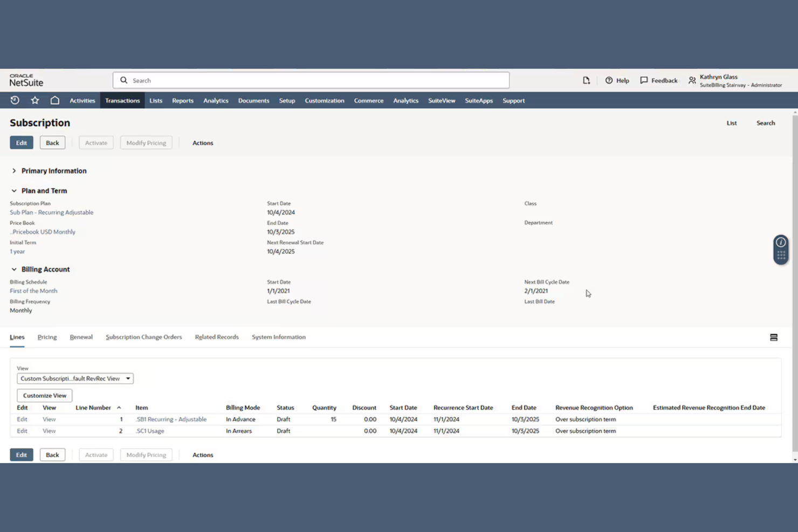Open the View dropdown for lines
The image size is (798, 532).
[75, 378]
